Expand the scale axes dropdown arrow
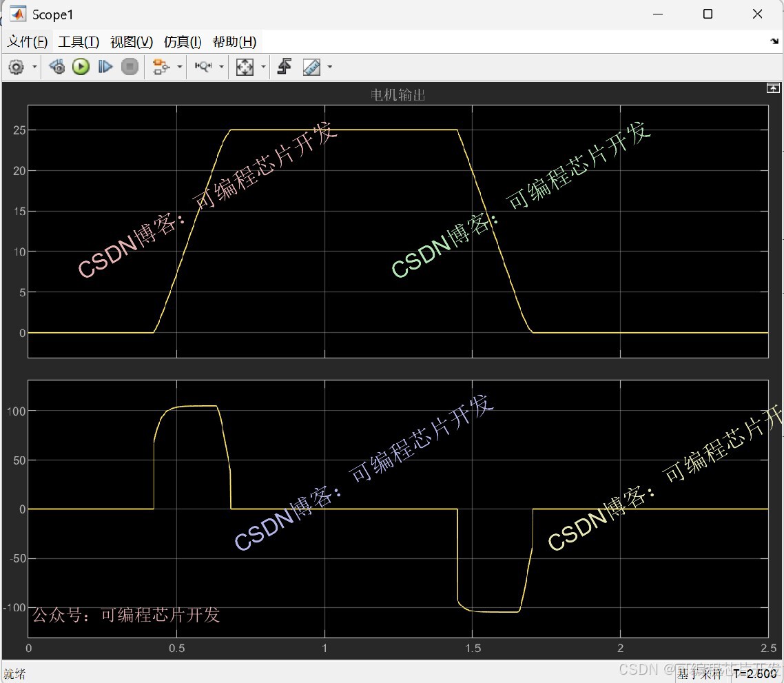The width and height of the screenshot is (784, 683). click(263, 67)
